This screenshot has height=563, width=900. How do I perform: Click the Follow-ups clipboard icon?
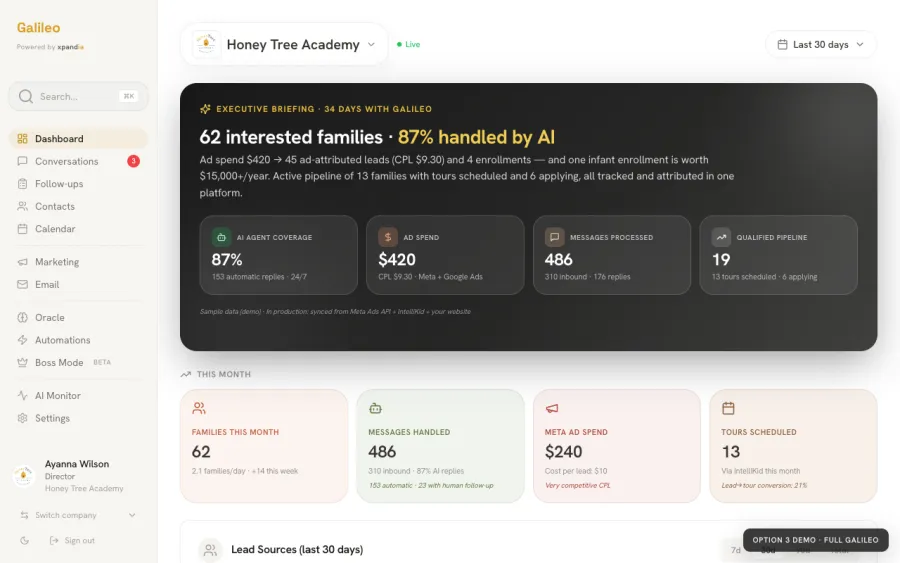[x=22, y=184]
